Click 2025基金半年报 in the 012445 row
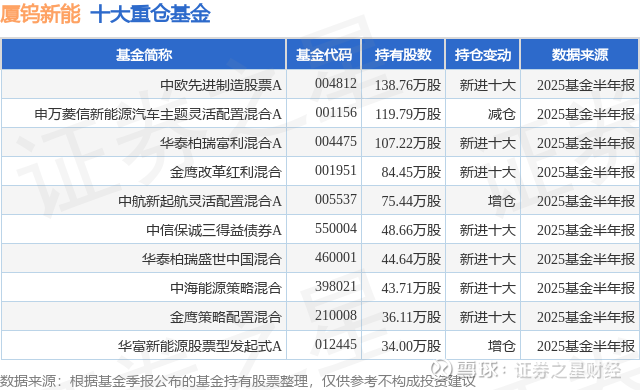640x390 pixels. [x=586, y=346]
